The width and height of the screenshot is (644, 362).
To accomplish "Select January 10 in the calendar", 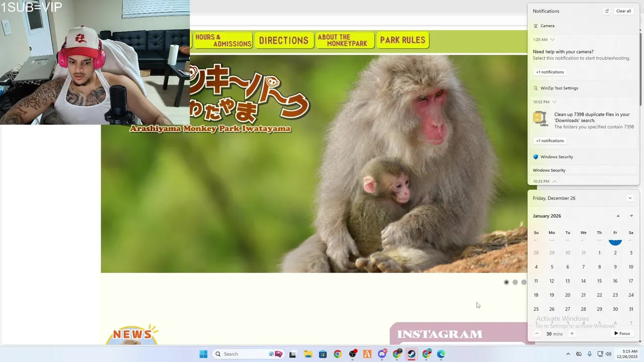I will (631, 267).
